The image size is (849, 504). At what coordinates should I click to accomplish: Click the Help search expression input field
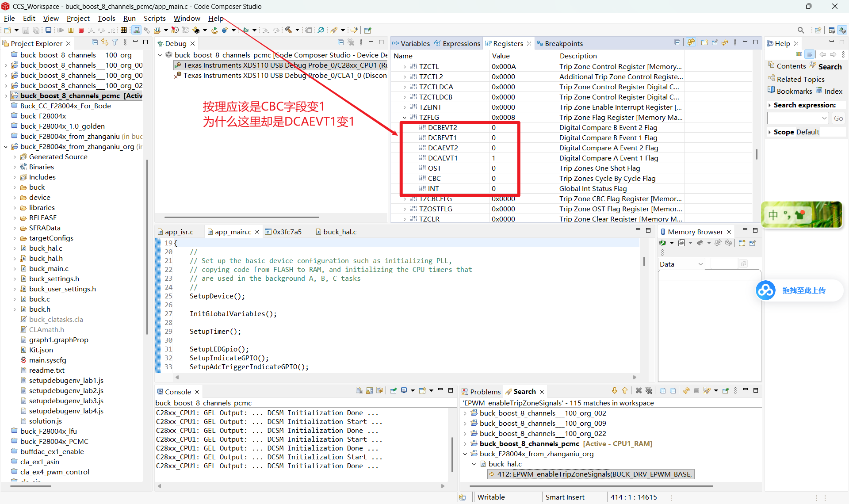point(798,118)
